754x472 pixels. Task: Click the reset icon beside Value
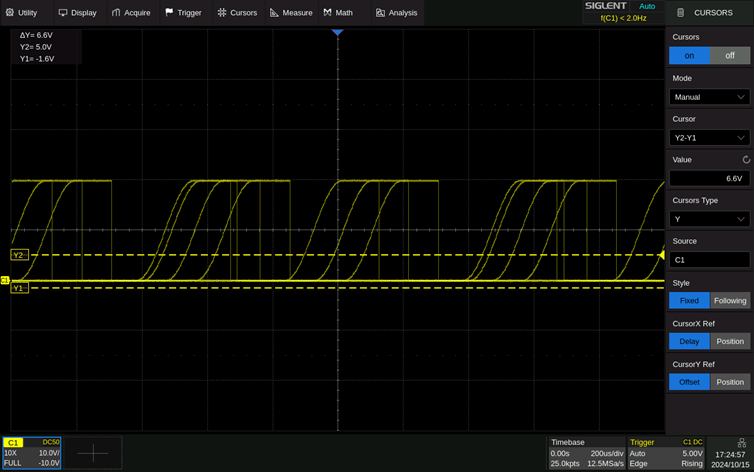[x=745, y=160]
